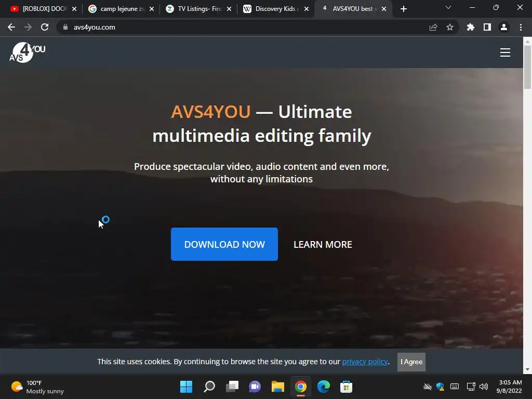This screenshot has width=532, height=399.
Task: Share this page icon
Action: click(x=433, y=27)
